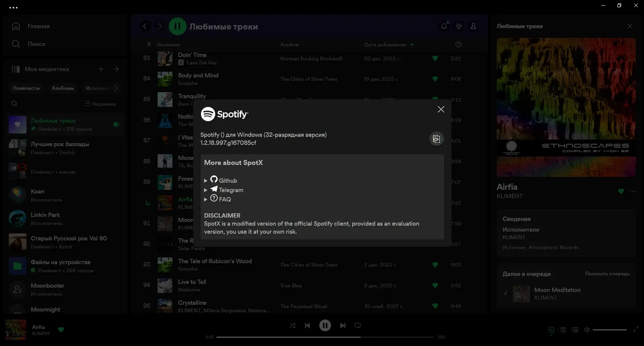
Task: Toggle like on Airfia in the bottom player bar
Action: pyautogui.click(x=61, y=330)
